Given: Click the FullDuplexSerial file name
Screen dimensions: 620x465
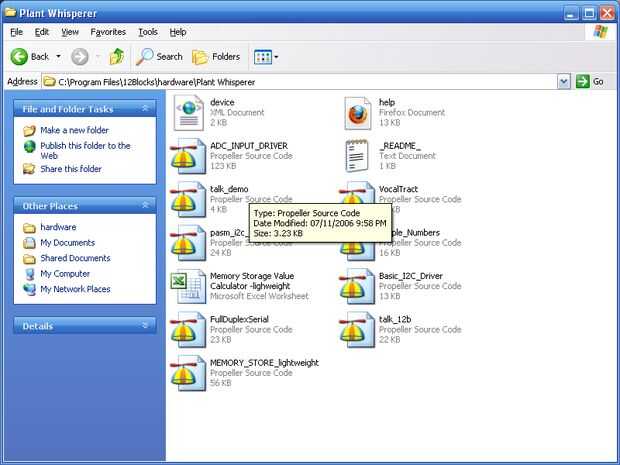Looking at the screenshot, I should 239,319.
